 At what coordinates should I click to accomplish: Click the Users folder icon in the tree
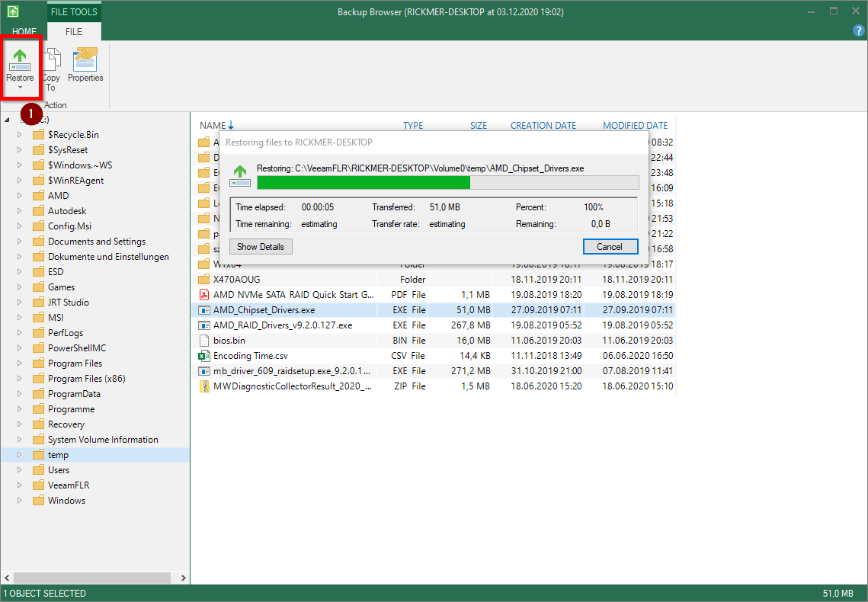coord(38,469)
